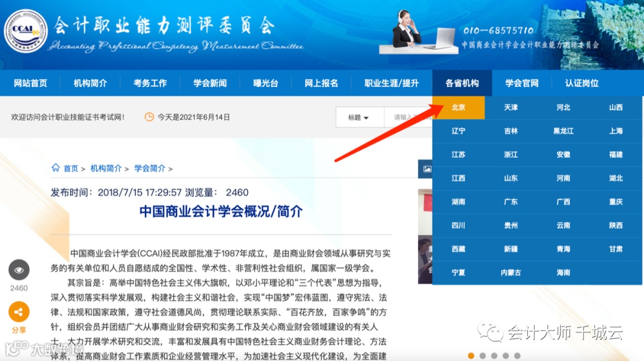The height and width of the screenshot is (361, 644).
Task: Select 安徽 in province dropdown
Action: [x=563, y=155]
